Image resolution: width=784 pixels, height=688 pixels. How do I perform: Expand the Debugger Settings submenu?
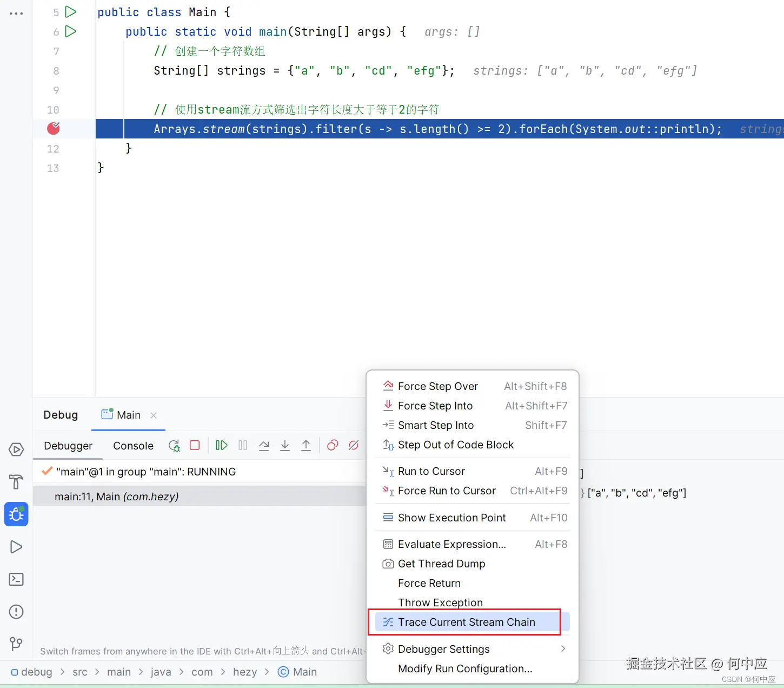[x=473, y=649]
